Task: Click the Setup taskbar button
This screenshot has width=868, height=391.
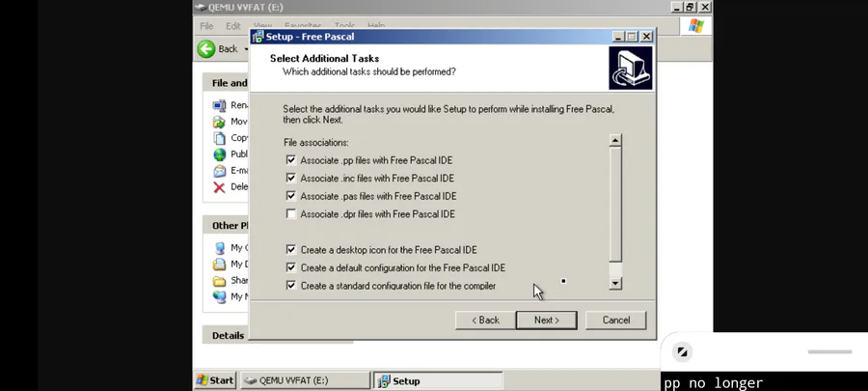Action: click(x=438, y=380)
